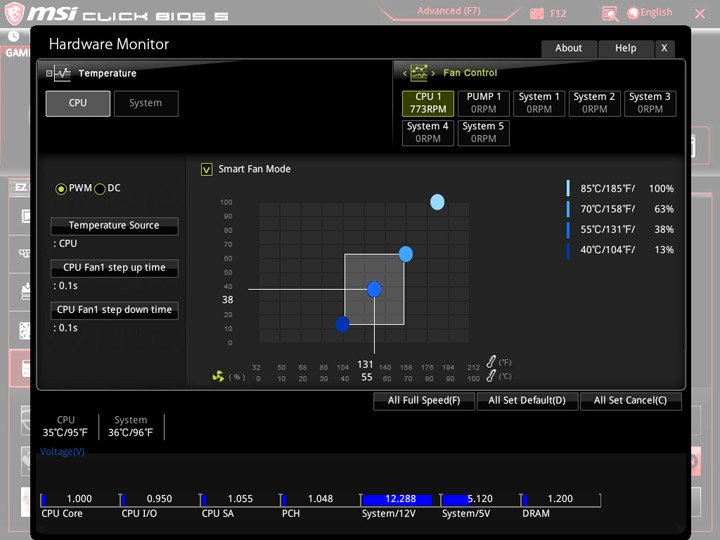The width and height of the screenshot is (720, 540).
Task: Select System 4 fan
Action: [428, 133]
